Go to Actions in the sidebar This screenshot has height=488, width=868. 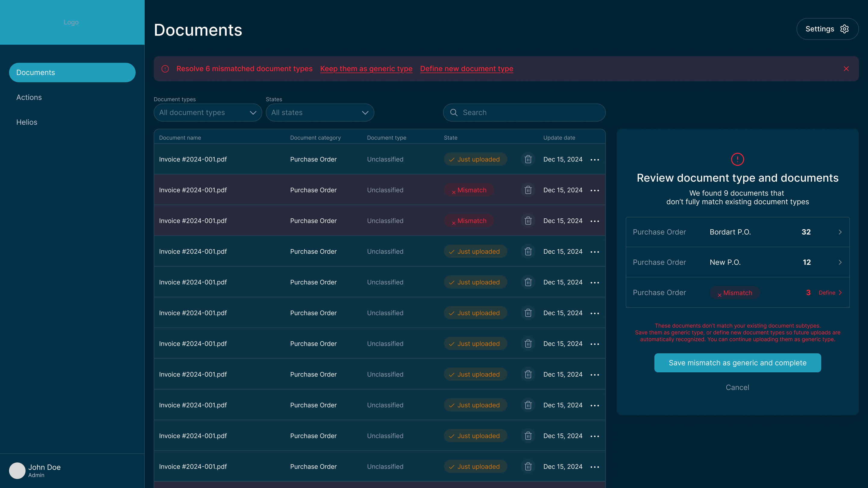pyautogui.click(x=29, y=97)
